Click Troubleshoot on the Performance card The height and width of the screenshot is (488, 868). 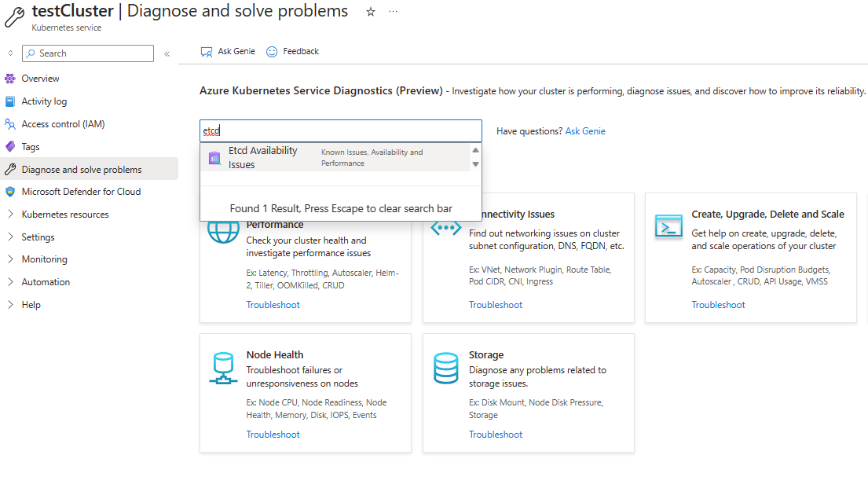pos(273,305)
